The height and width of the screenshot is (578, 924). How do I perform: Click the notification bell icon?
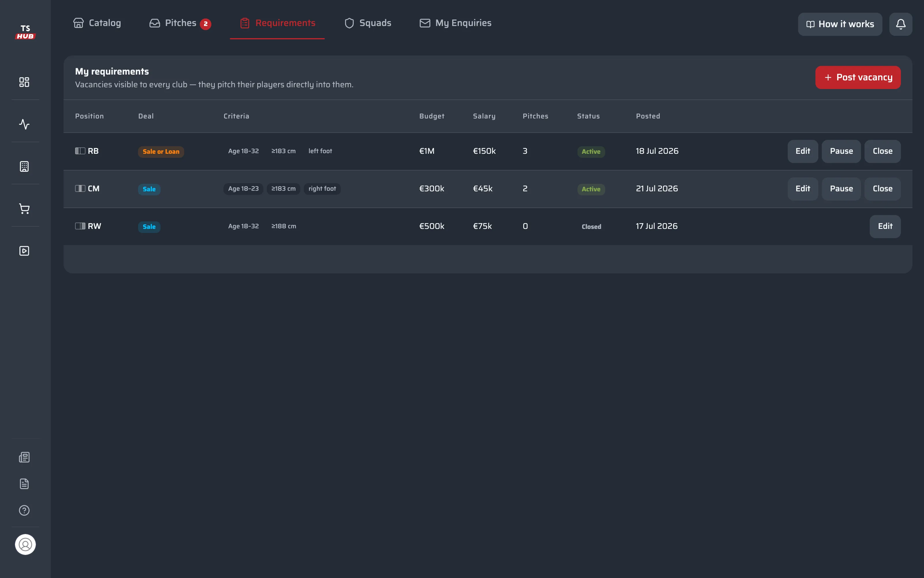click(901, 24)
